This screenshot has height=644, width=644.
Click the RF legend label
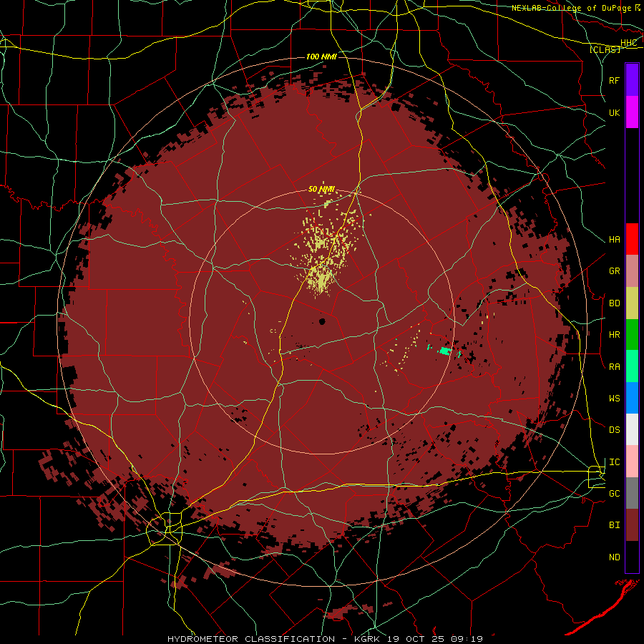pyautogui.click(x=614, y=80)
